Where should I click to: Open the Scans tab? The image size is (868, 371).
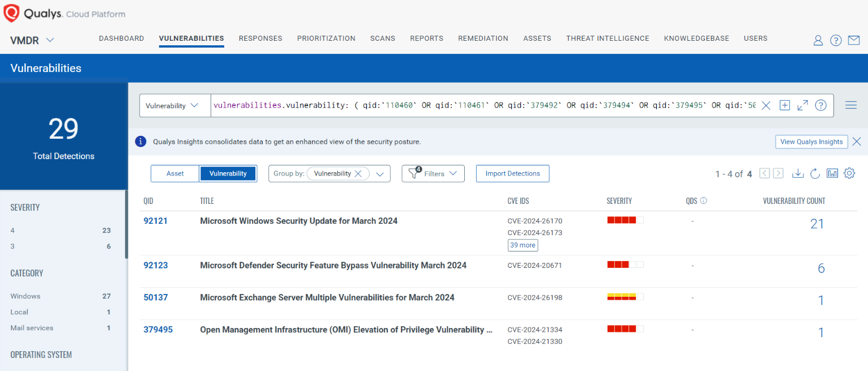[x=383, y=39]
